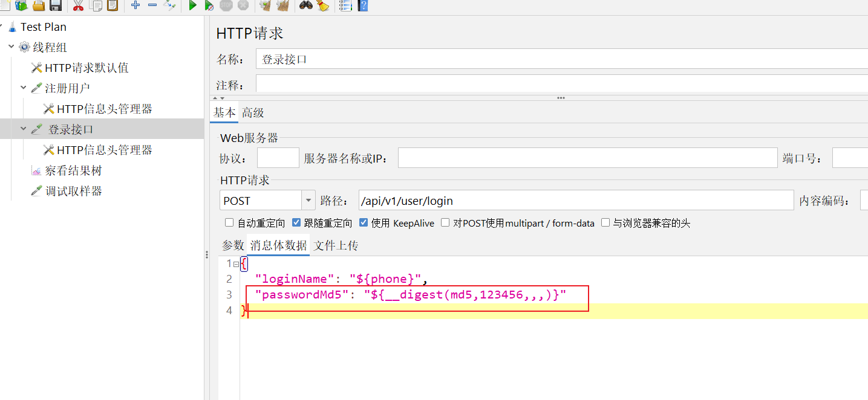Select 线程组 in the tree
The height and width of the screenshot is (400, 868).
point(50,47)
